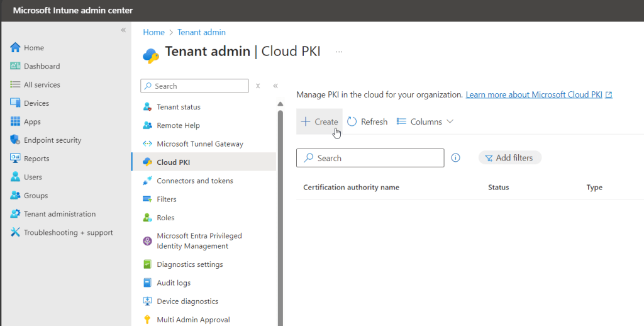Click the Apps grid icon
This screenshot has height=326, width=644.
(16, 121)
